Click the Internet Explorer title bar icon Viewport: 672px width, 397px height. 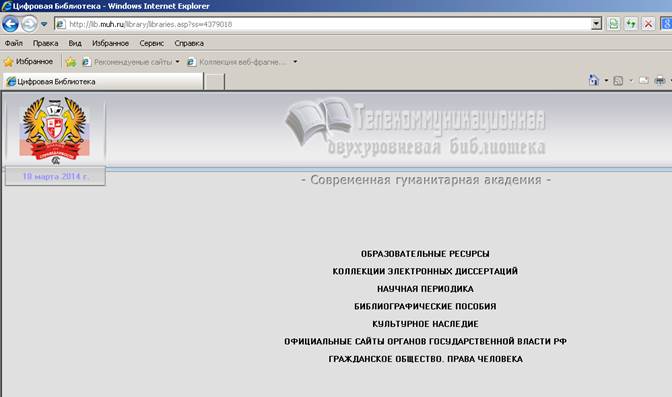(x=6, y=6)
